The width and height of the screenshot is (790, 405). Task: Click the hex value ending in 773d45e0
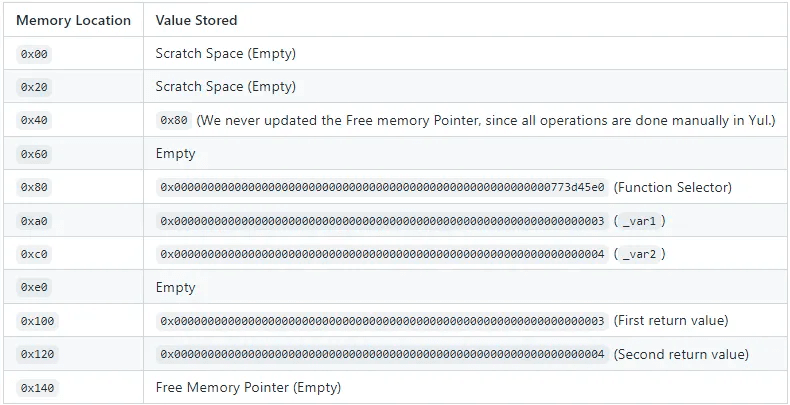point(382,187)
